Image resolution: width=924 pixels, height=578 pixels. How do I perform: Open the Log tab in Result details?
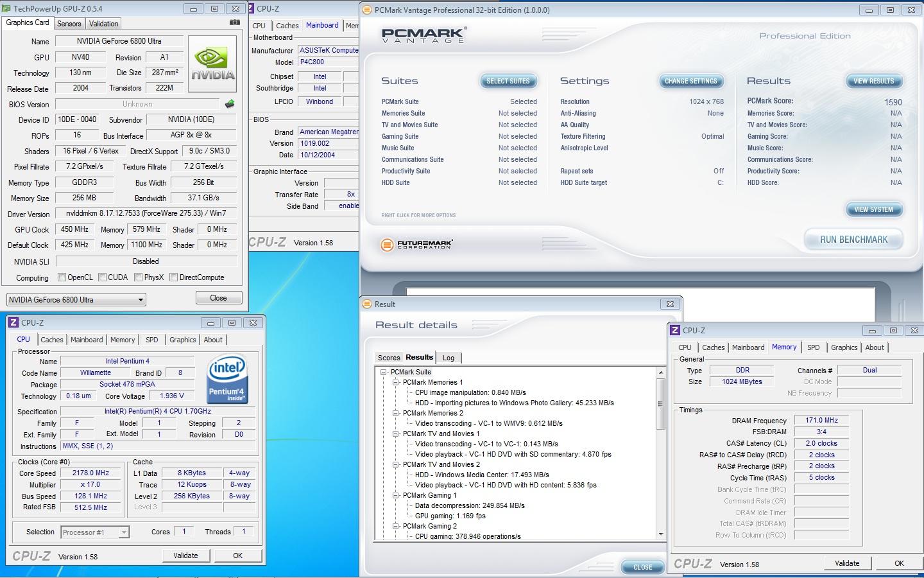[x=449, y=358]
